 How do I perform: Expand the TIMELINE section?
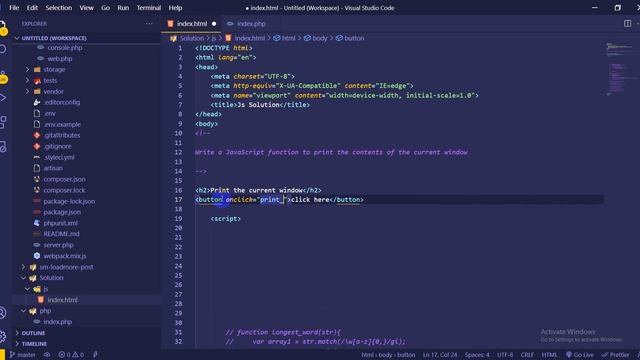point(34,344)
